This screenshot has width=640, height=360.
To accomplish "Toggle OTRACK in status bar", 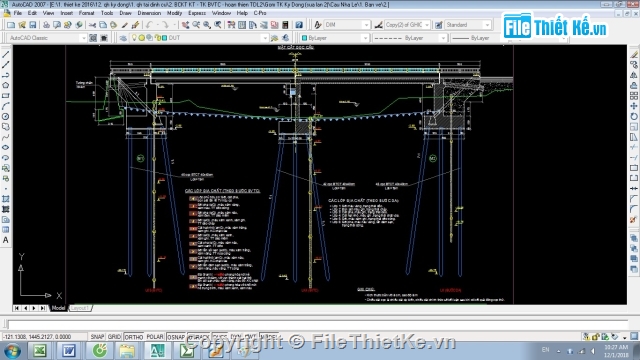I will click(199, 337).
